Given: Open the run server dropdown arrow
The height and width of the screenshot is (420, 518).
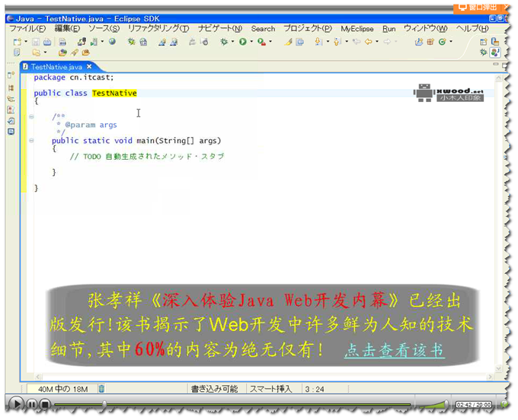Looking at the screenshot, I should (x=102, y=42).
